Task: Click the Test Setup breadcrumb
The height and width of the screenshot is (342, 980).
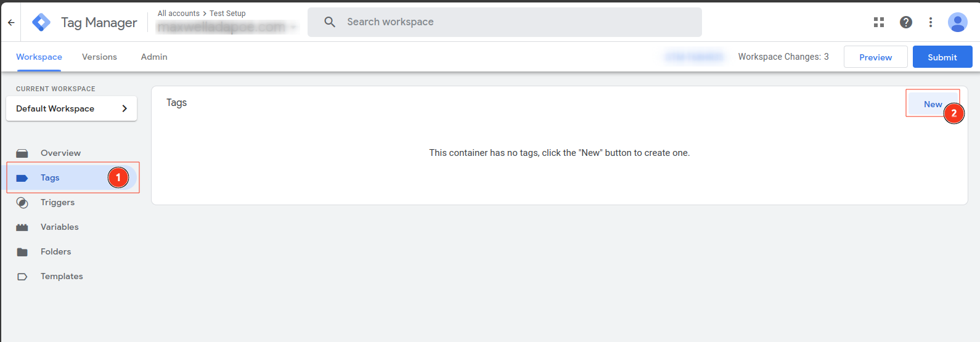Action: click(227, 14)
